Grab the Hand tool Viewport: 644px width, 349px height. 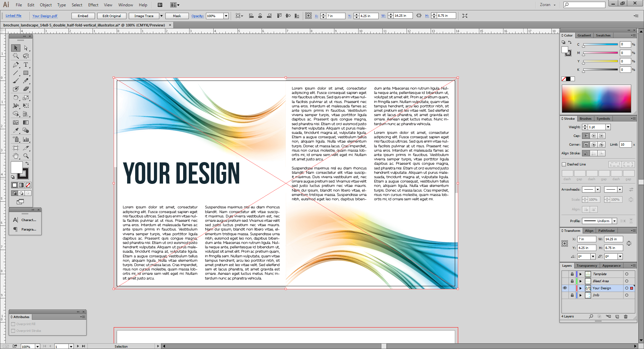click(x=15, y=156)
